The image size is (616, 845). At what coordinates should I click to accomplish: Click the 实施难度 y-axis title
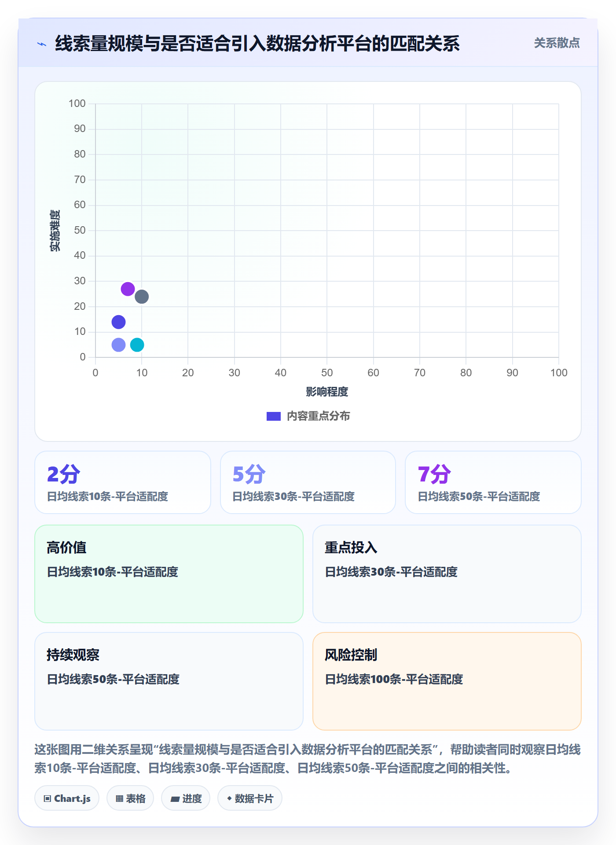point(55,231)
